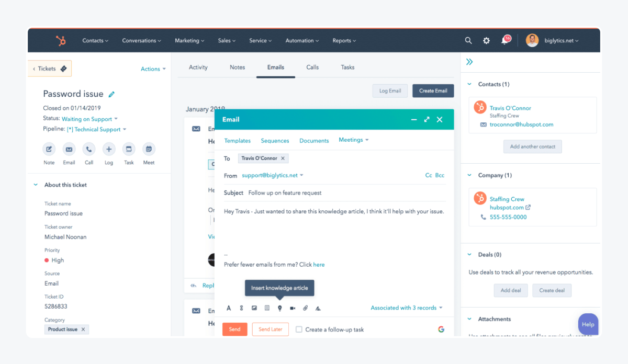Expand the Meetings dropdown in the email window
Screen dimensions: 628x364
353,140
